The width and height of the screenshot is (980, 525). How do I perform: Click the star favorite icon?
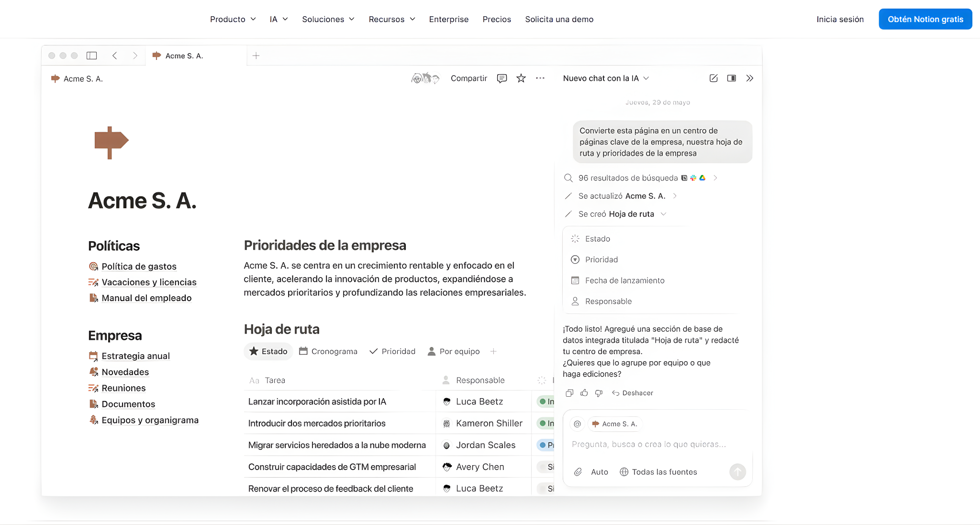pyautogui.click(x=521, y=78)
